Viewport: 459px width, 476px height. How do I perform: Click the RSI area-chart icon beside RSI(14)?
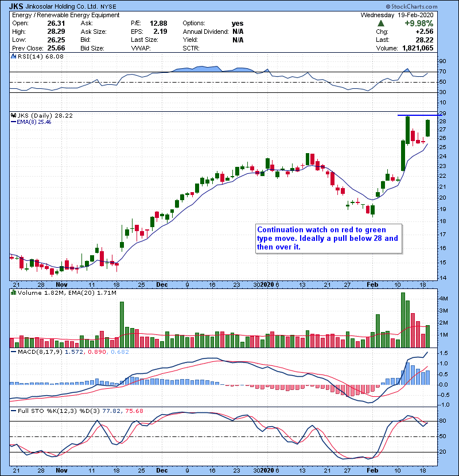[x=13, y=56]
